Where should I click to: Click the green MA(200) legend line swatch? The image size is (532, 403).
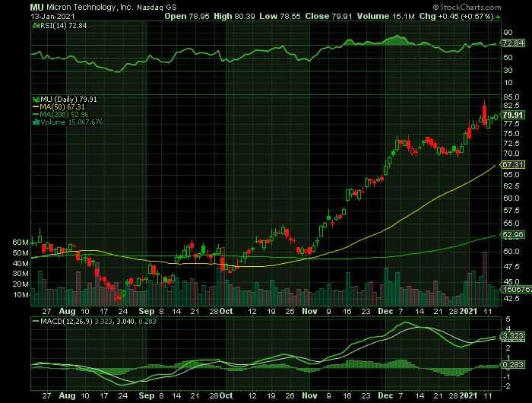pyautogui.click(x=36, y=115)
